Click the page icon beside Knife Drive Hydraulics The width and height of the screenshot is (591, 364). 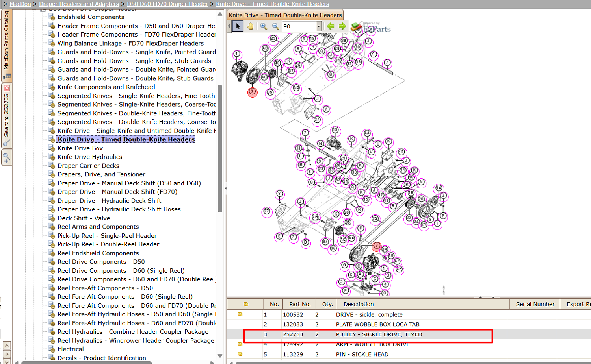click(x=51, y=157)
